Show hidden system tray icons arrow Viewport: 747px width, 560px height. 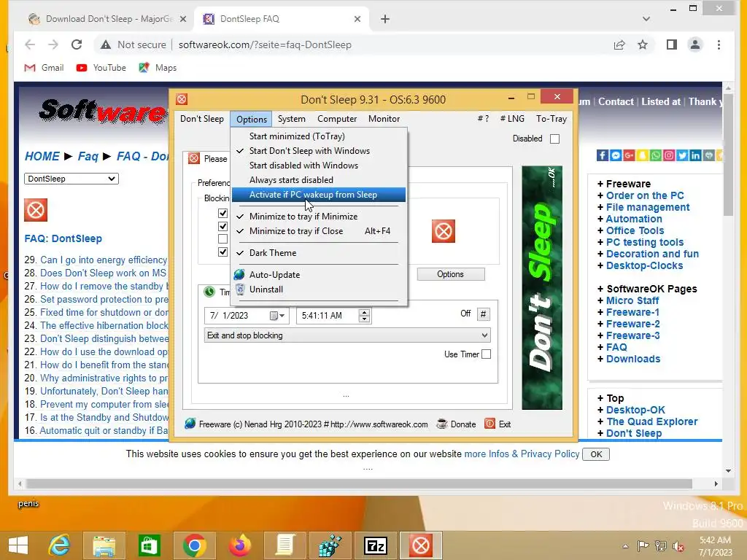[625, 546]
